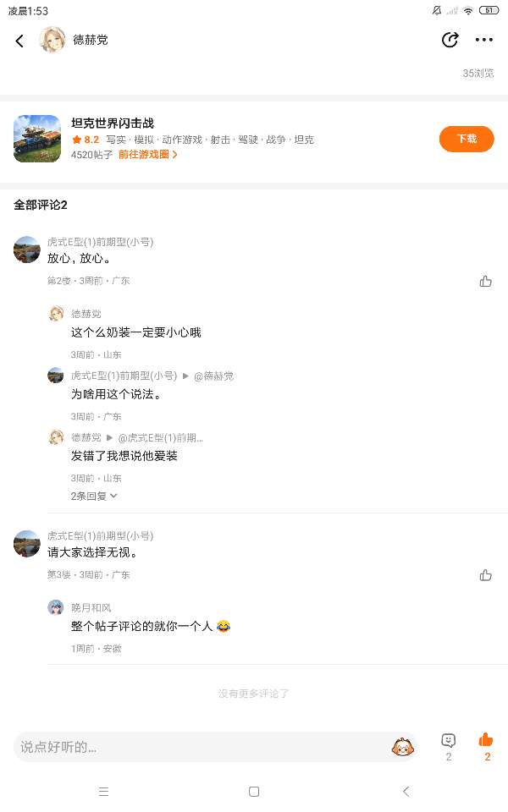Tap the @德赫党 mention in reply
Viewport: 508px width, 812px height.
point(213,376)
